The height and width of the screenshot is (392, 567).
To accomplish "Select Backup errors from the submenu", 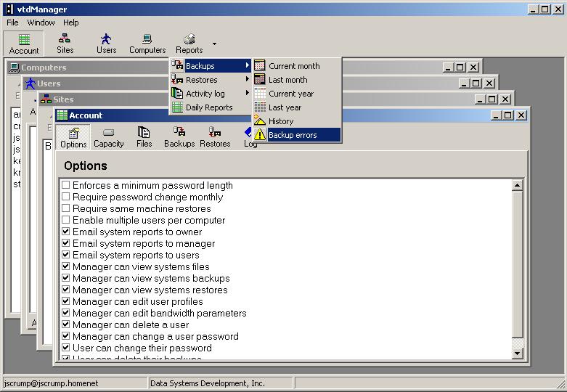I will pyautogui.click(x=293, y=135).
